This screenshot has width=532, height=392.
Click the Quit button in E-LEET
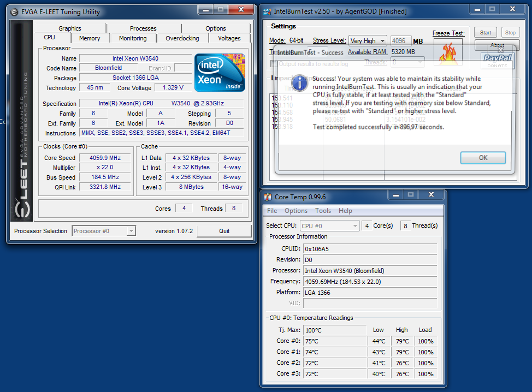pyautogui.click(x=224, y=231)
